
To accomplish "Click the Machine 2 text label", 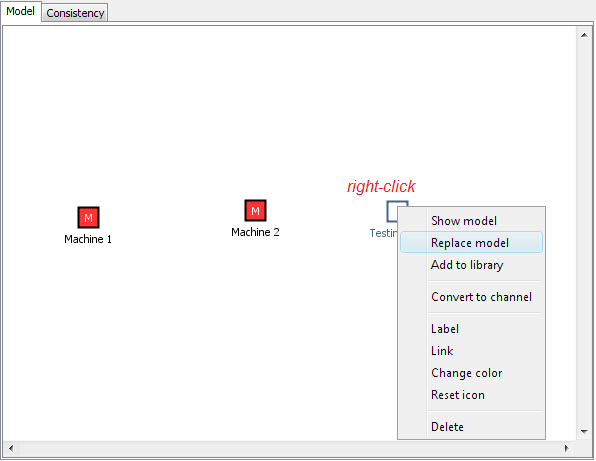I will click(x=255, y=232).
